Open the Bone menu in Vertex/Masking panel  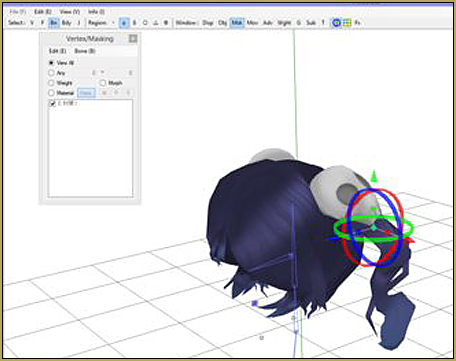pyautogui.click(x=85, y=51)
